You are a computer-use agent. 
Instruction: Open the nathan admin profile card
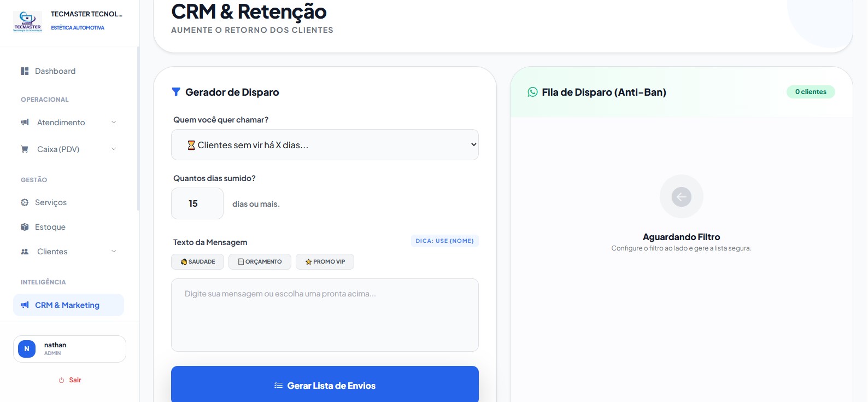coord(69,349)
